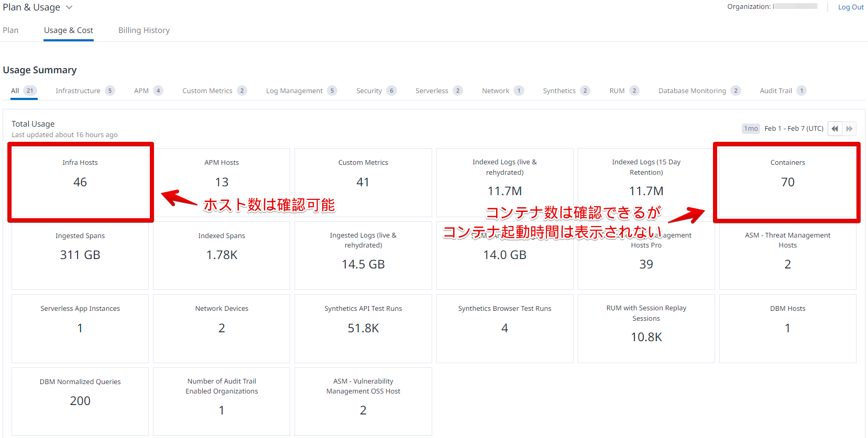This screenshot has width=868, height=438.
Task: Filter usage by Synthetics
Action: click(566, 91)
